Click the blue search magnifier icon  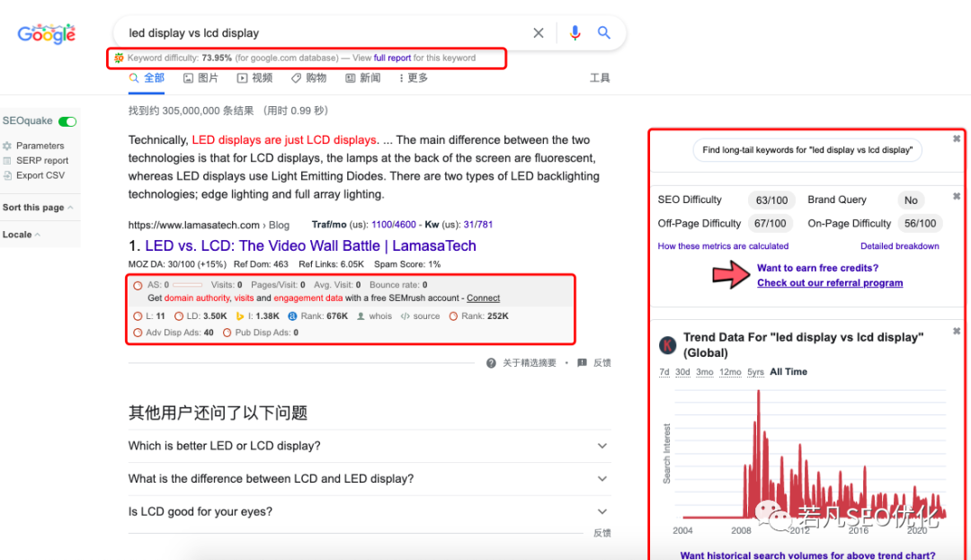pos(604,32)
